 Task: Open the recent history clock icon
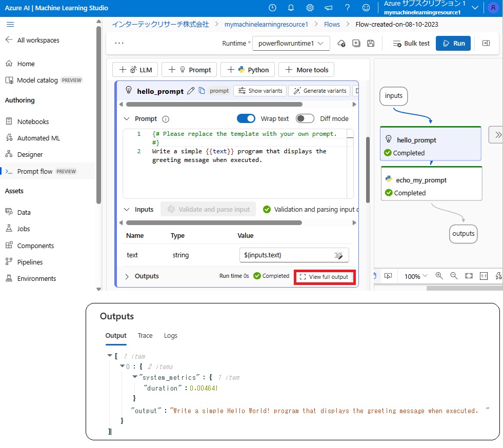tap(272, 8)
